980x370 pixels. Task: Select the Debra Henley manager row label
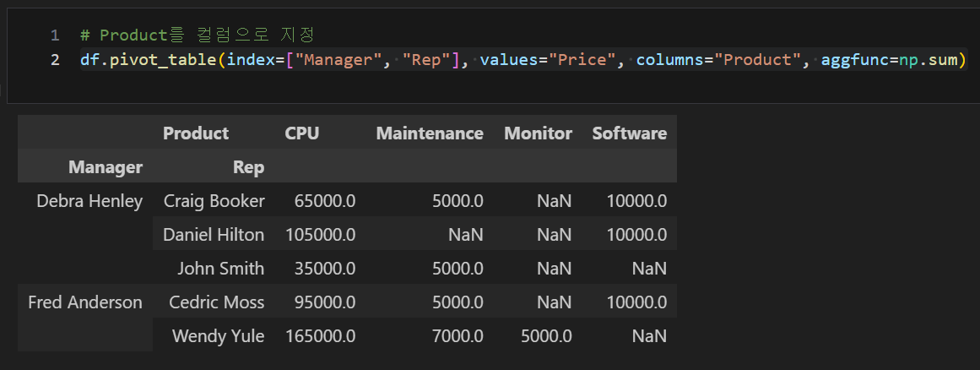coord(89,201)
